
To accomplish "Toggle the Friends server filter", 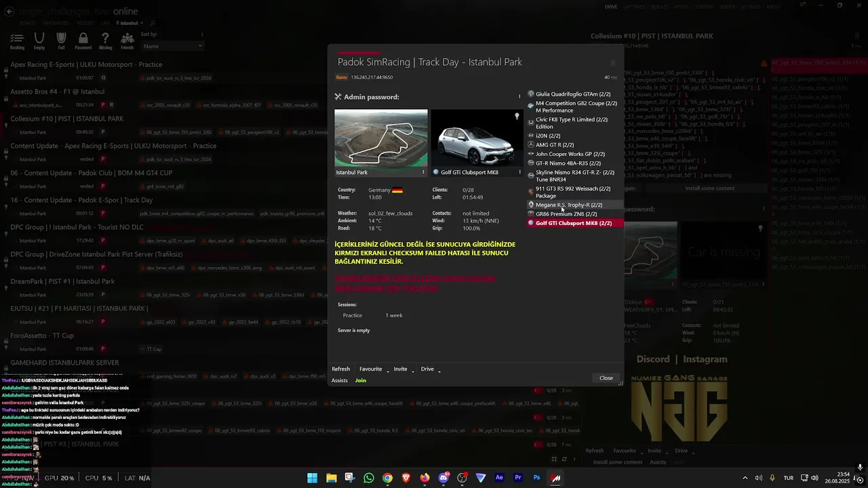I will click(127, 41).
